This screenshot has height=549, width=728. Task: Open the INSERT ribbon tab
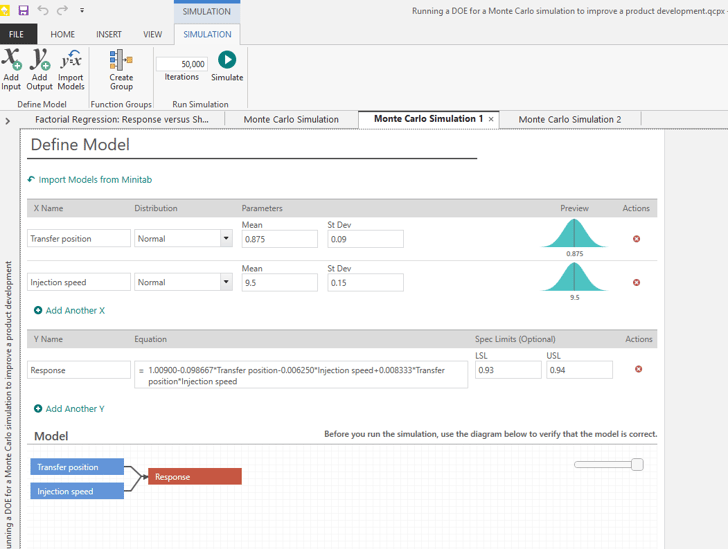coord(109,34)
